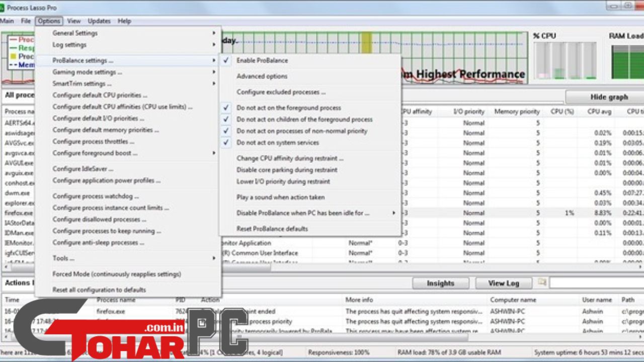Click the % CPU core usage graph
Screen dimensions: 644x362
click(565, 60)
